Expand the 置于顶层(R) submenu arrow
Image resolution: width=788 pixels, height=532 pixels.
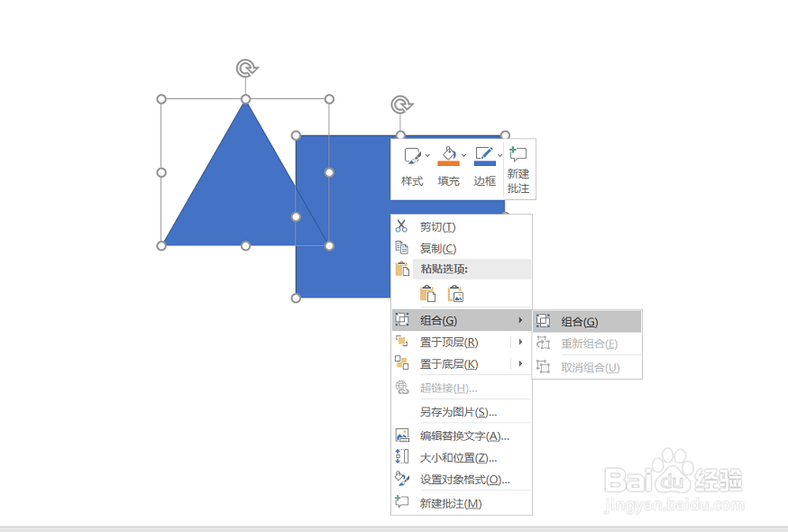pyautogui.click(x=520, y=342)
